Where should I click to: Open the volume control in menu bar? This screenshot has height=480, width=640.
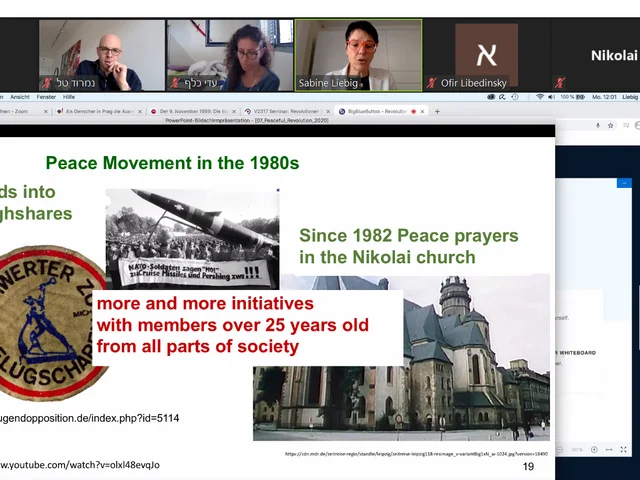(x=551, y=97)
